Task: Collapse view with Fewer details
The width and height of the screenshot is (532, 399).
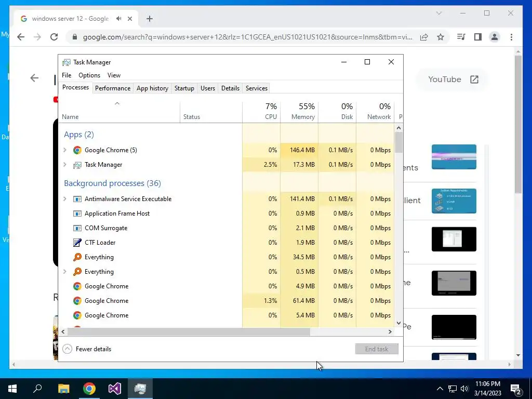Action: click(87, 349)
